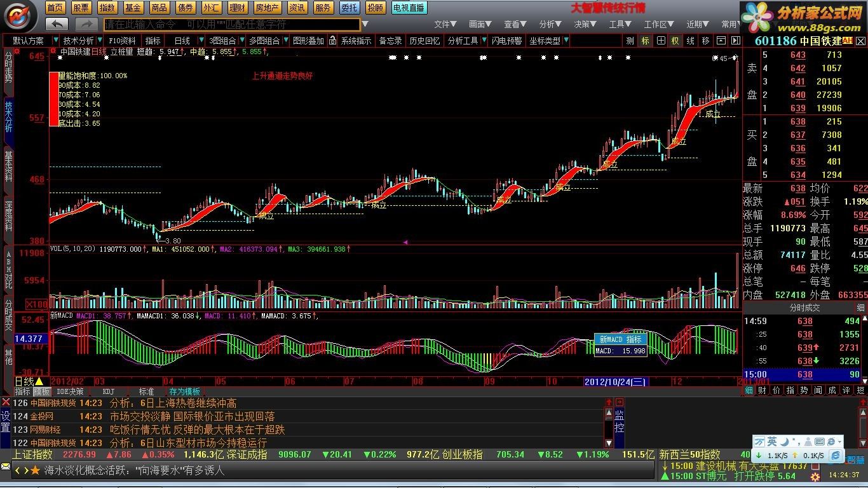Click the command input field

pyautogui.click(x=232, y=24)
